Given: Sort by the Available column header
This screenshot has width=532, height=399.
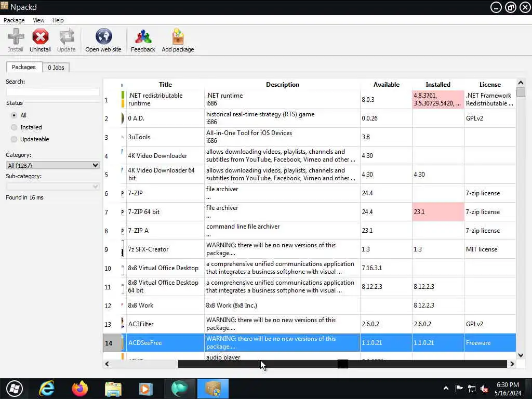Looking at the screenshot, I should (386, 85).
